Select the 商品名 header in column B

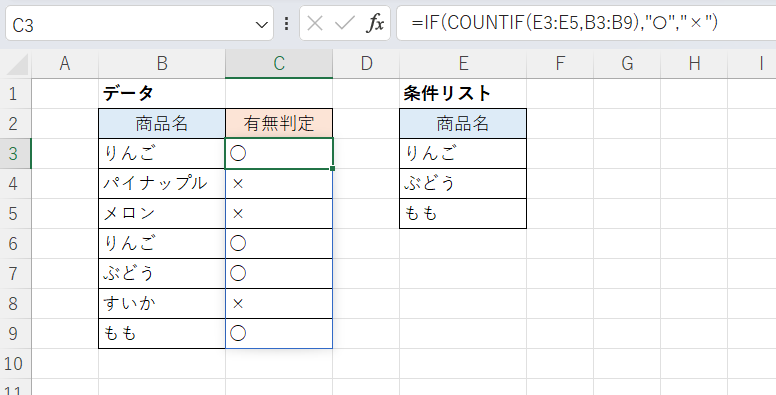(162, 123)
